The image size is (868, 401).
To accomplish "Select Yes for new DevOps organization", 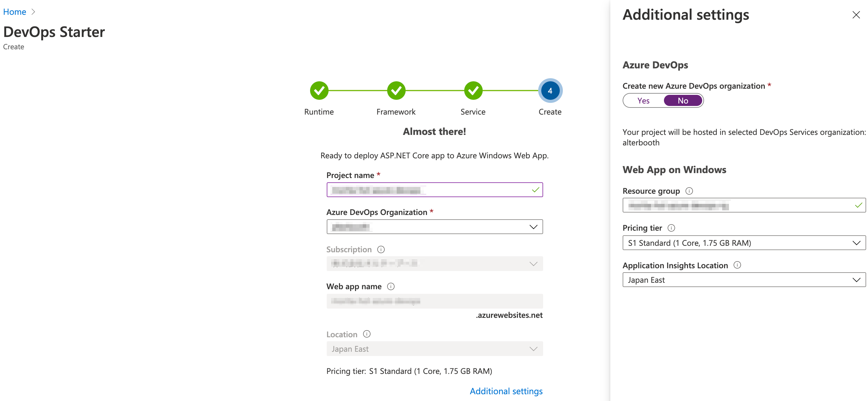I will (x=643, y=101).
